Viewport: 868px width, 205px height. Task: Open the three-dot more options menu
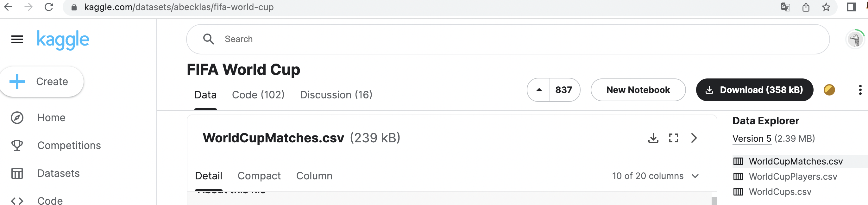(860, 90)
